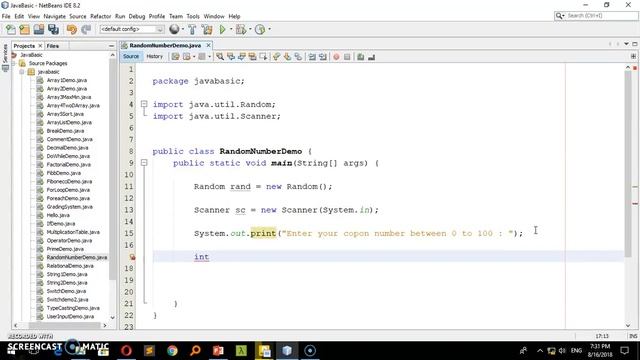640x360 pixels.
Task: Open the default config dropdown
Action: click(131, 29)
